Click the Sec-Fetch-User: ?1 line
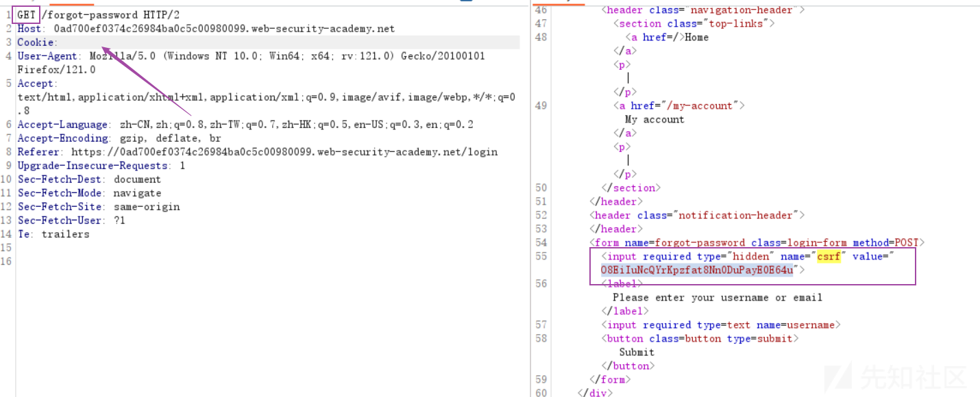This screenshot has height=397, width=980. coord(71,220)
